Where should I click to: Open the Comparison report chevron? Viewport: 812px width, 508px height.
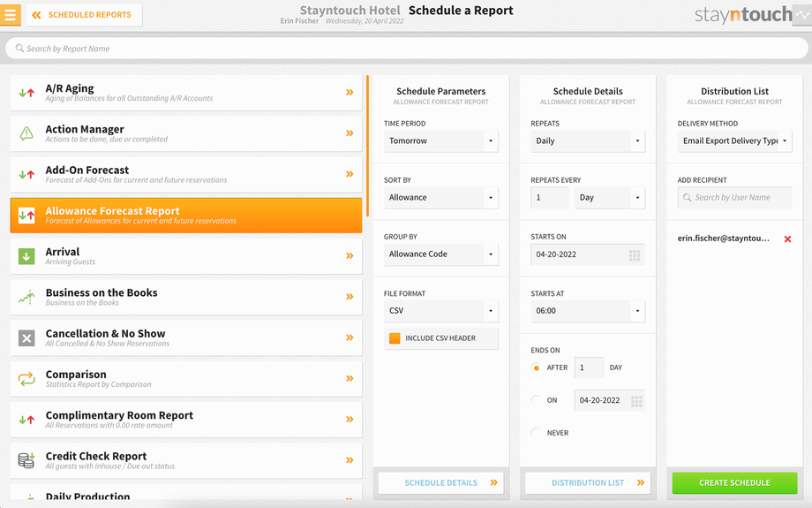(350, 378)
